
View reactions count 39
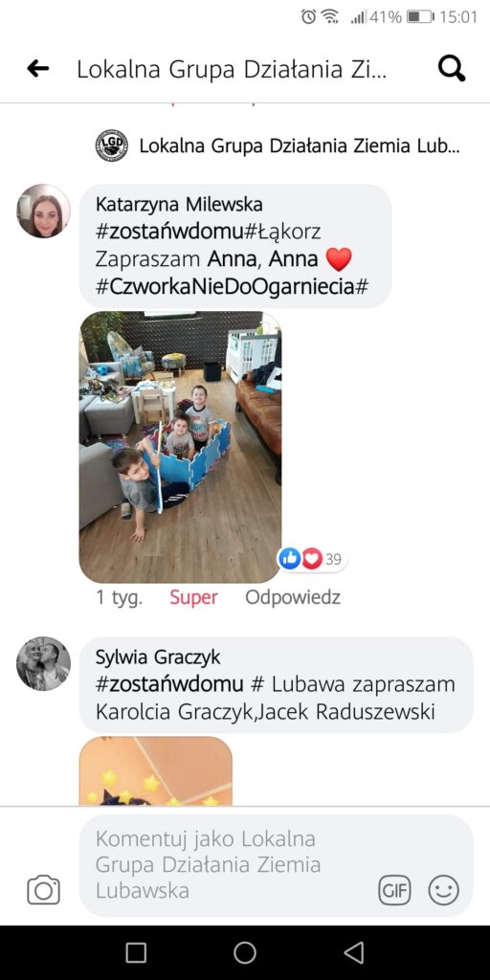pyautogui.click(x=313, y=559)
